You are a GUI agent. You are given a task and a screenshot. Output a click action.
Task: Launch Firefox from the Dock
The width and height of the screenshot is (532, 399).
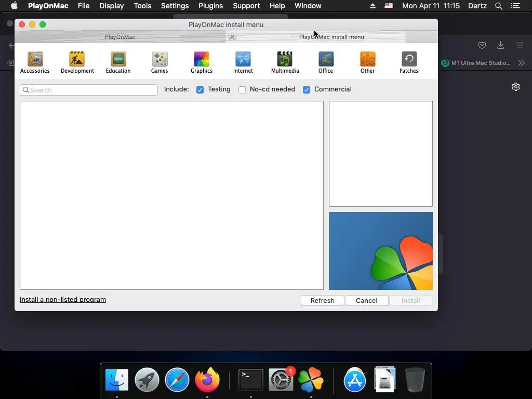tap(207, 380)
